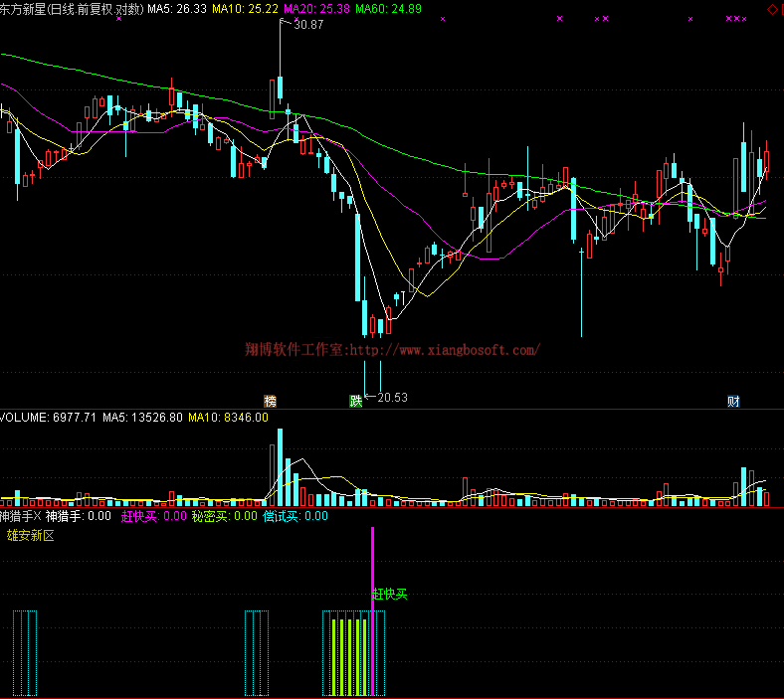
Task: Select the magenta MA20 average label
Action: pos(316,9)
